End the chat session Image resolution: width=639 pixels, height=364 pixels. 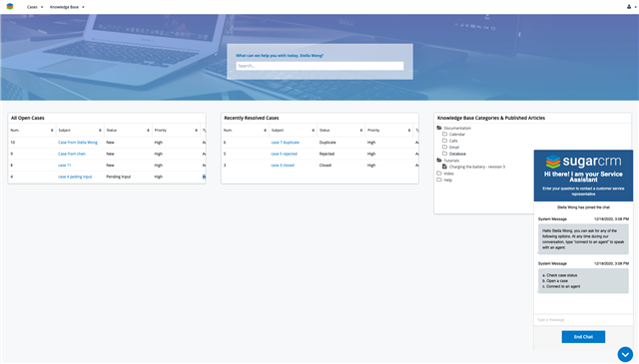click(583, 337)
